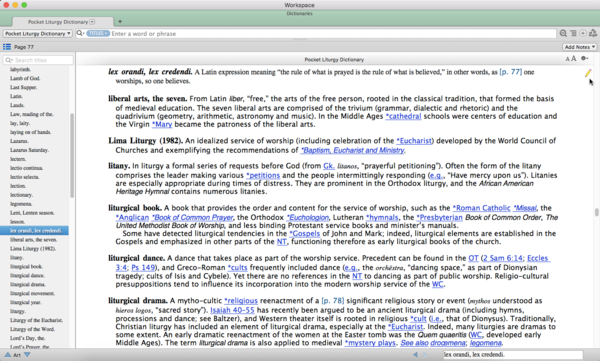Image resolution: width=600 pixels, height=361 pixels.
Task: Add a new tab with plus icon
Action: [120, 21]
